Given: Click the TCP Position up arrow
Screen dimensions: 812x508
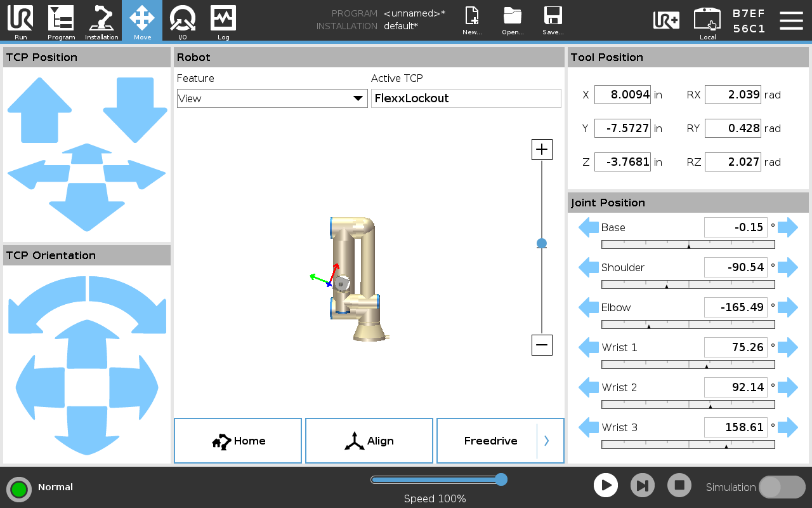Looking at the screenshot, I should 39,110.
